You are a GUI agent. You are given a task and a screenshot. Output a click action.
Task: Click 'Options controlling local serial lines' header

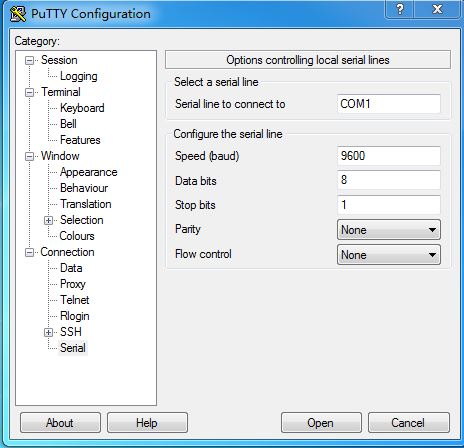(x=308, y=60)
